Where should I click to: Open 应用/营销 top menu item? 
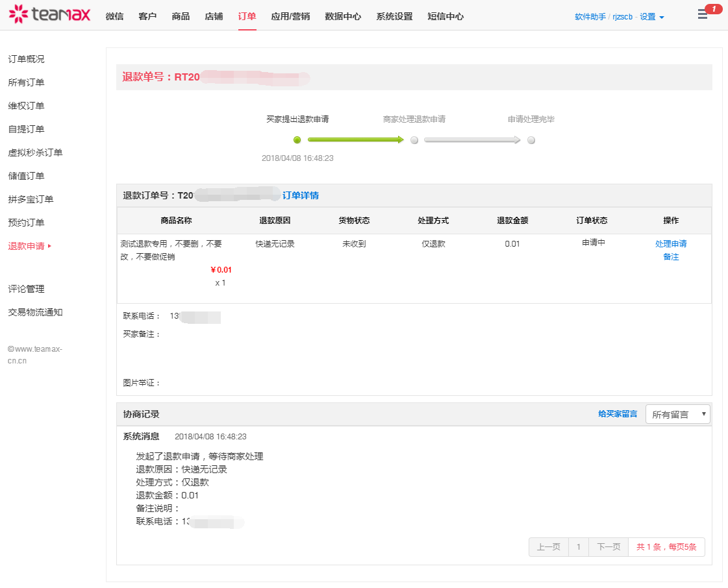coord(289,16)
